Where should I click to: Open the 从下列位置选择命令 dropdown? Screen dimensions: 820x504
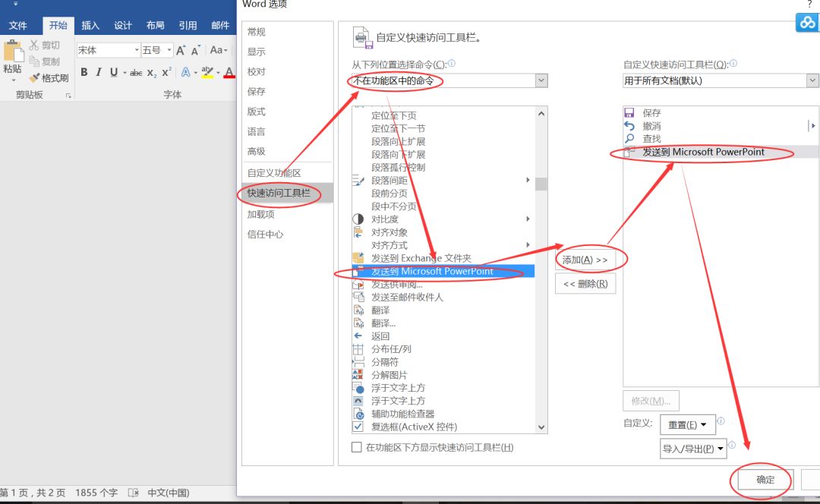pyautogui.click(x=541, y=80)
